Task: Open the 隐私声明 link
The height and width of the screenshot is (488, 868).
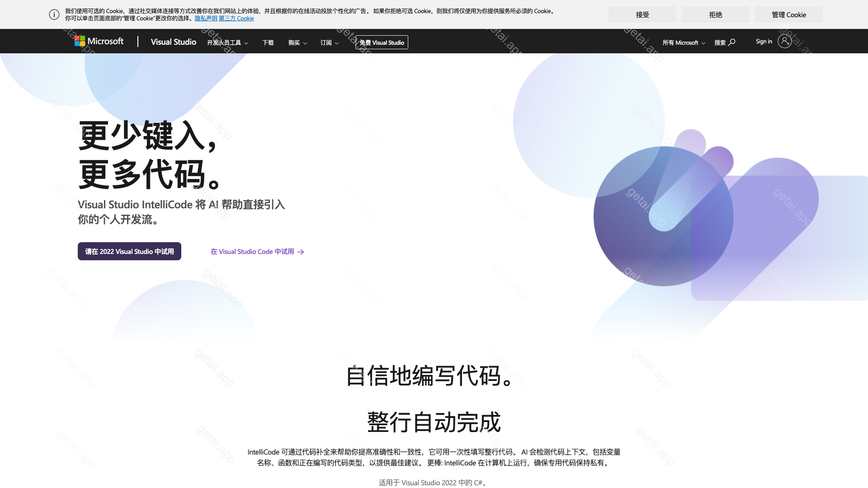Action: click(206, 19)
